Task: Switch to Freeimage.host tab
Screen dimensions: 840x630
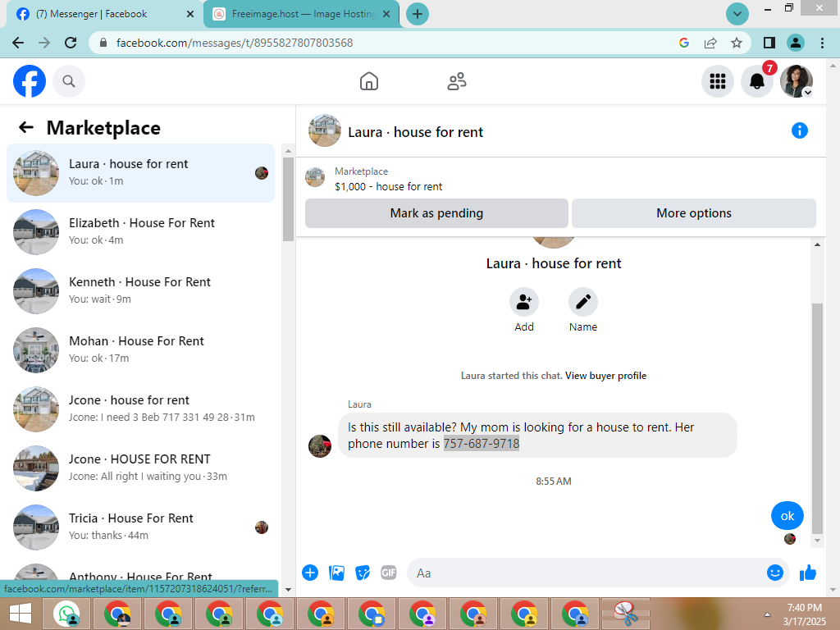Action: (x=302, y=14)
